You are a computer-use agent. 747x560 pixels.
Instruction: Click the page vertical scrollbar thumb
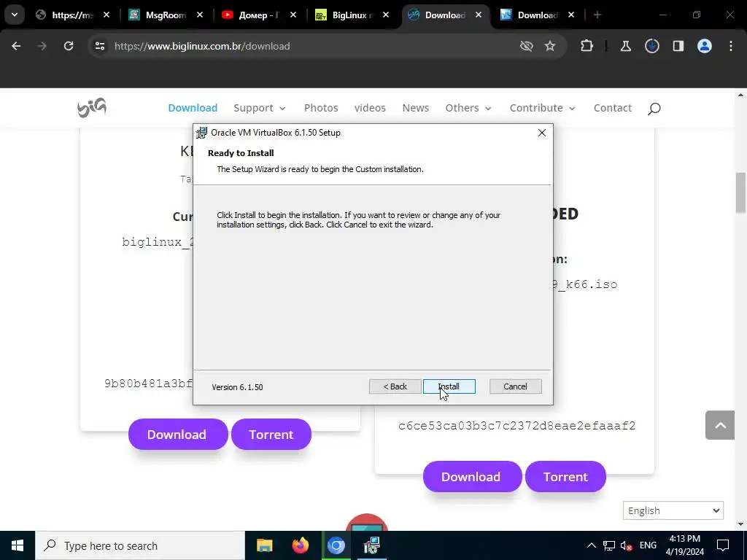pos(741,192)
